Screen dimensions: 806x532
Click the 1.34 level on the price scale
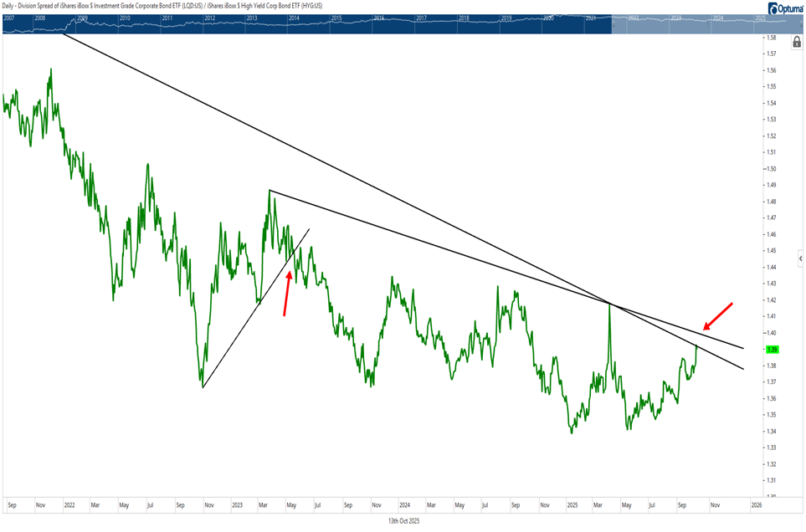[771, 431]
